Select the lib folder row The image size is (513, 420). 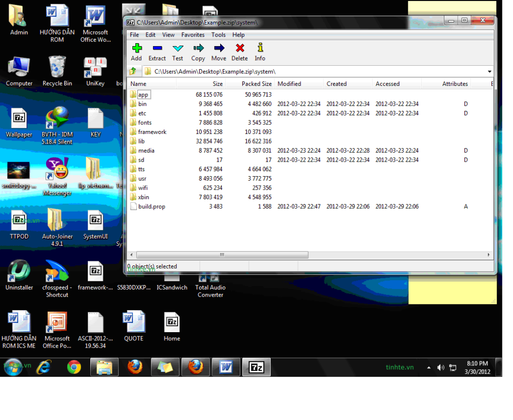[x=310, y=141]
